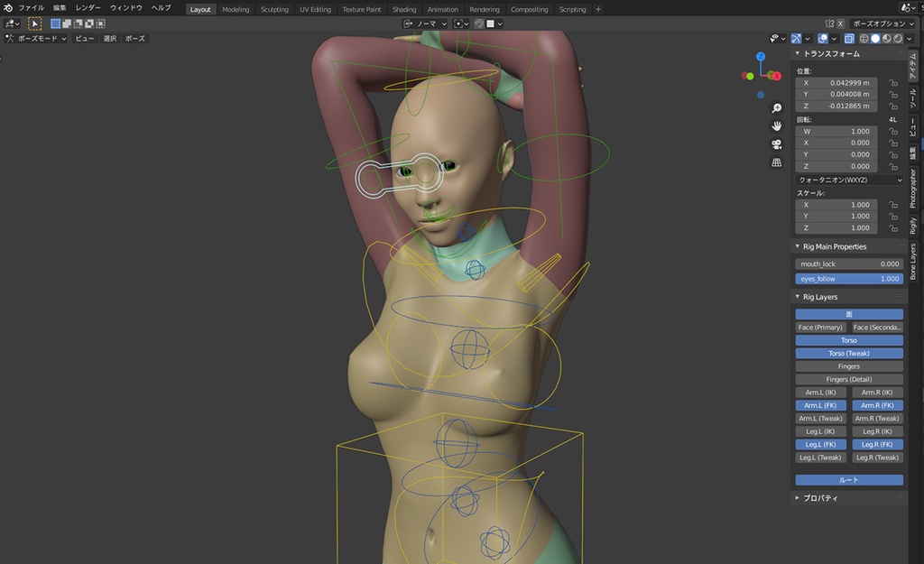Viewport: 924px width, 564px height.
Task: Enable material preview shading mode
Action: (x=887, y=38)
